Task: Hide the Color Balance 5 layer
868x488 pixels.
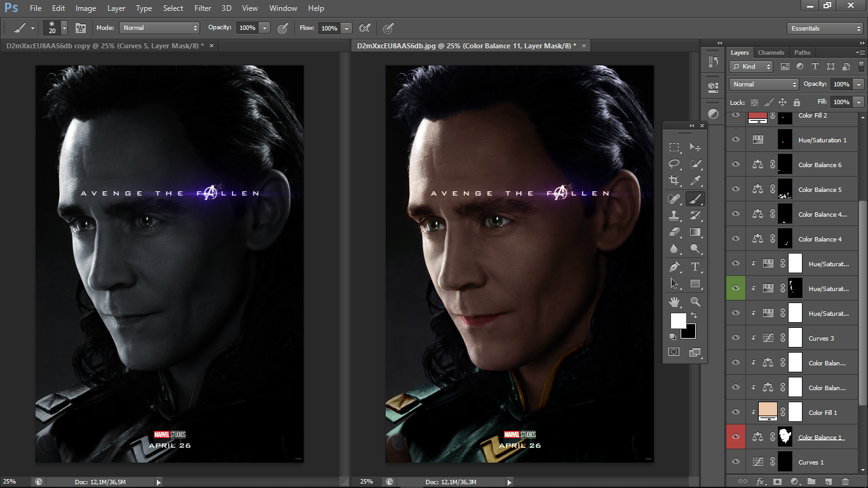Action: pos(736,189)
